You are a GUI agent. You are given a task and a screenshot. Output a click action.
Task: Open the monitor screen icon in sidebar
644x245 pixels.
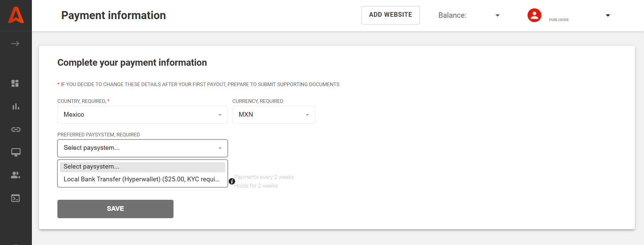[16, 152]
